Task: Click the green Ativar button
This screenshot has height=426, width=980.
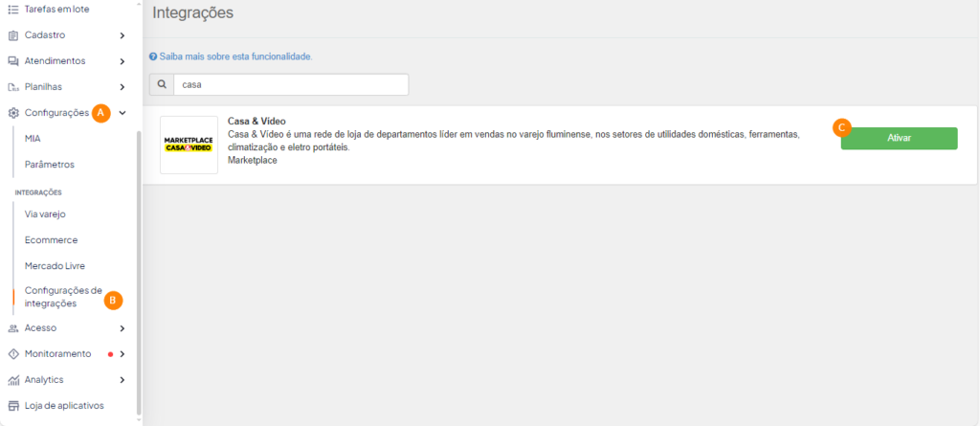Action: [x=899, y=138]
